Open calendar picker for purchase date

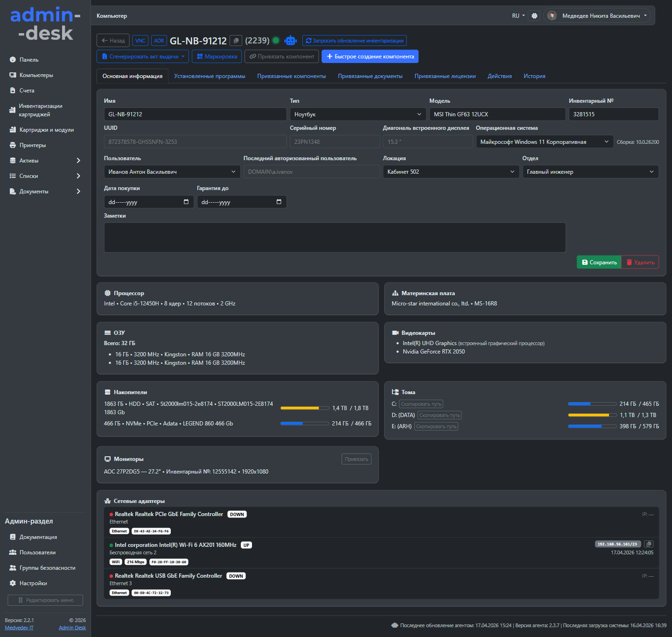click(186, 202)
